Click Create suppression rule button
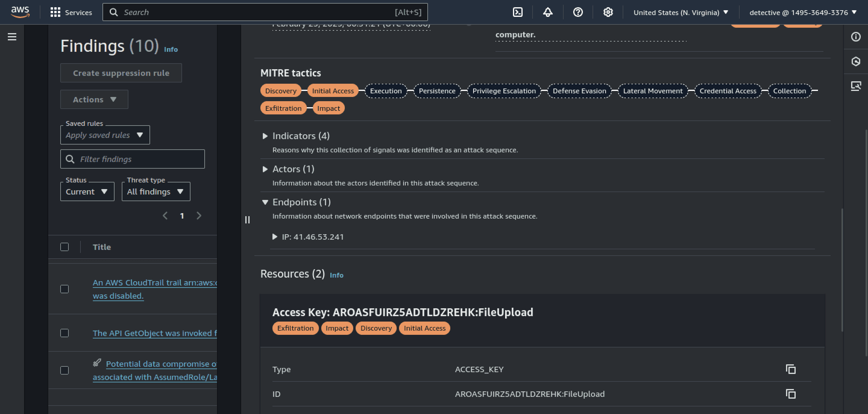 coord(121,73)
